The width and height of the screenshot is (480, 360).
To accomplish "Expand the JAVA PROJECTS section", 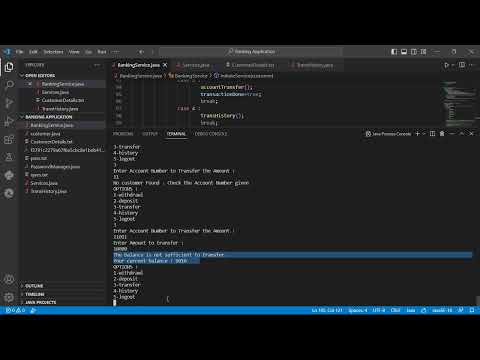I will coord(41,302).
